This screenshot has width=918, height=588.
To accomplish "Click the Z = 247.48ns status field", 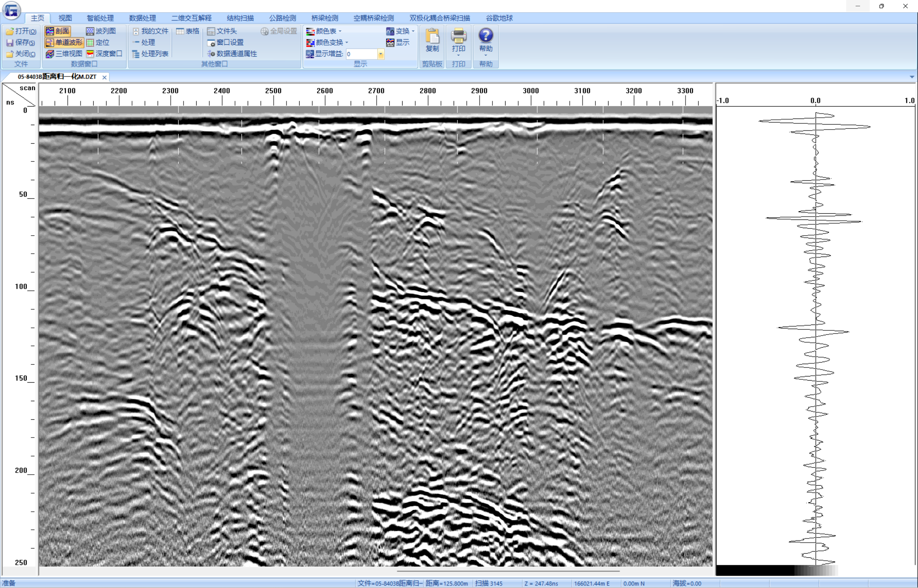I will (x=541, y=583).
